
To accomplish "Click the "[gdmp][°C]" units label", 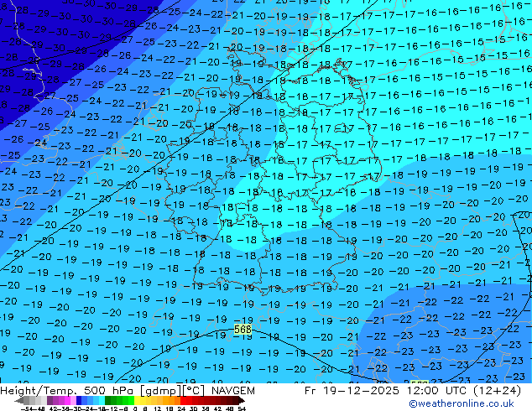I will [173, 391].
